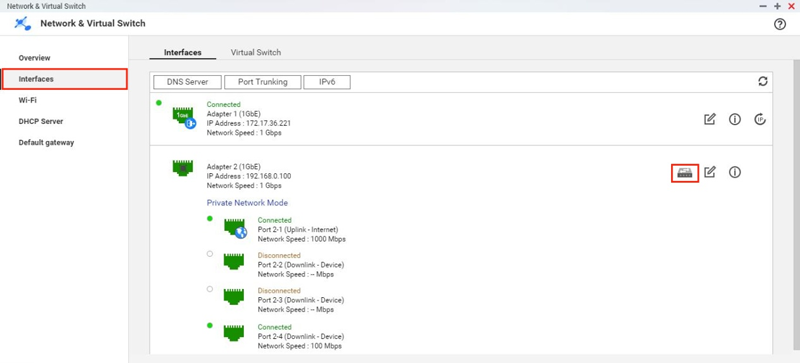
Task: Click the IPv6 button
Action: point(327,82)
